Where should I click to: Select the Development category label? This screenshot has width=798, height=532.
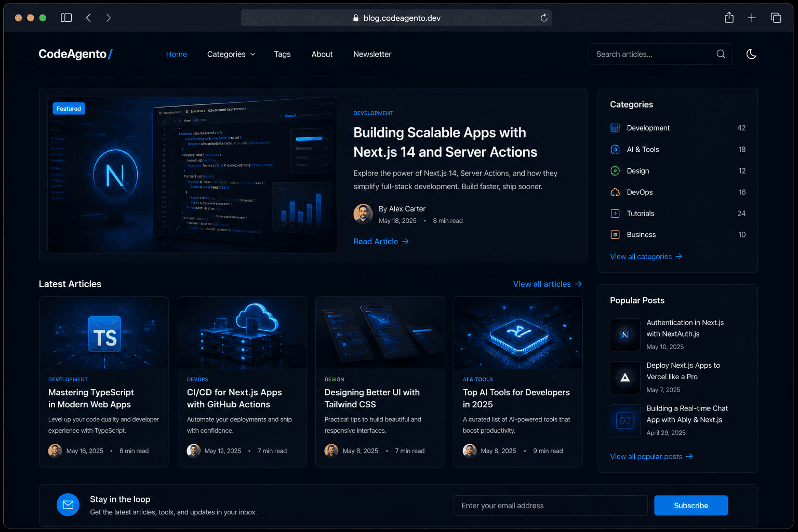(x=648, y=128)
